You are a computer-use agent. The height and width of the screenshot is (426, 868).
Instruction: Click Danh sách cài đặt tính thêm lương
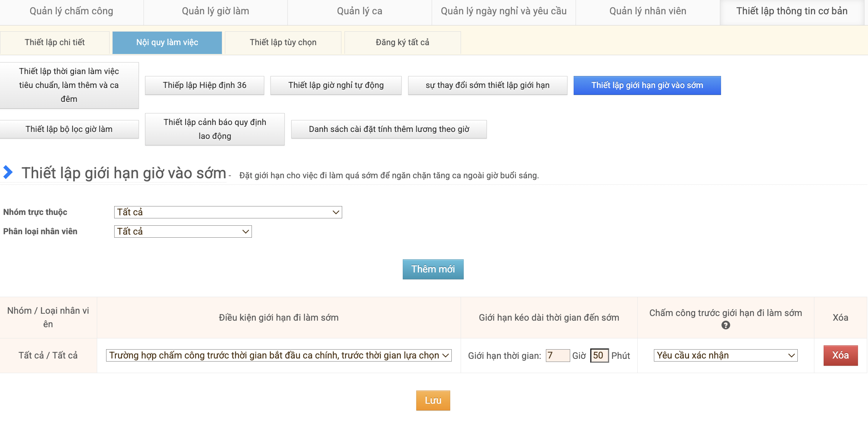pos(389,129)
